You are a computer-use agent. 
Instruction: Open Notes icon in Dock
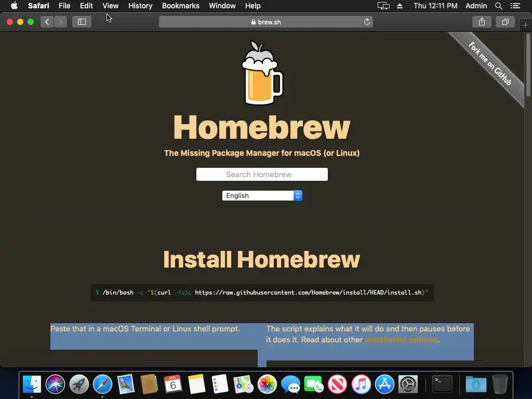click(196, 384)
